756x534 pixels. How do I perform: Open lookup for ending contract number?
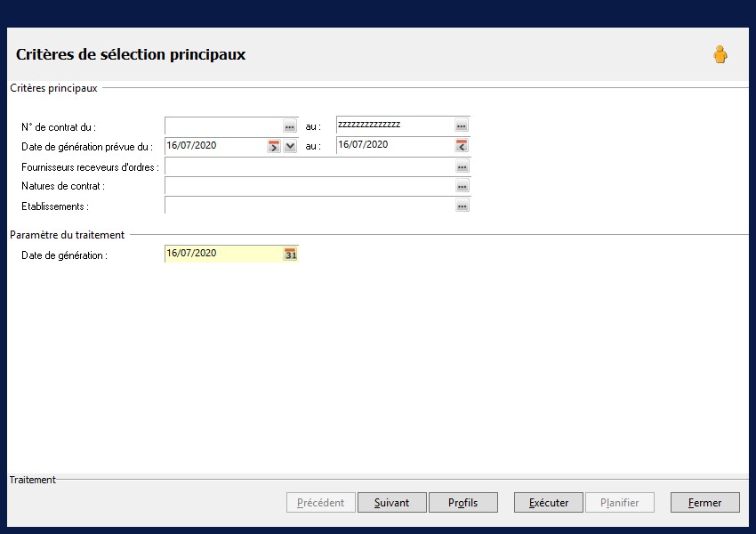[462, 125]
